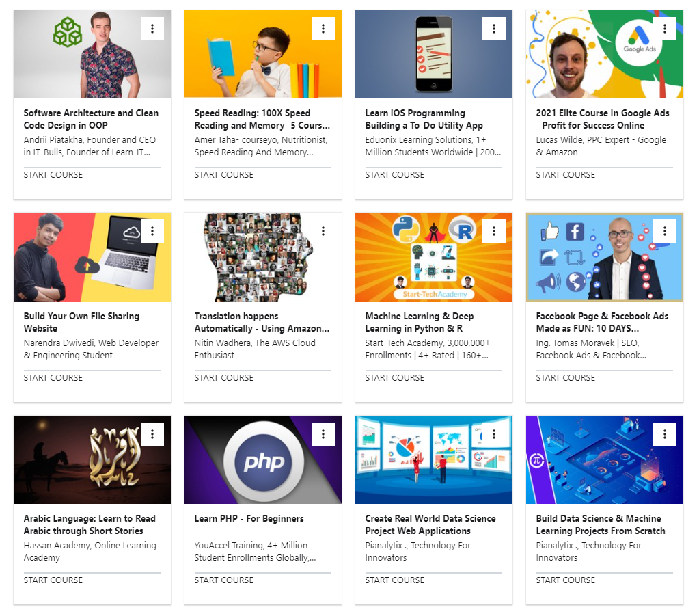The height and width of the screenshot is (616, 699).
Task: Open three-dot menu on Translation happens Automatically card
Action: click(323, 231)
